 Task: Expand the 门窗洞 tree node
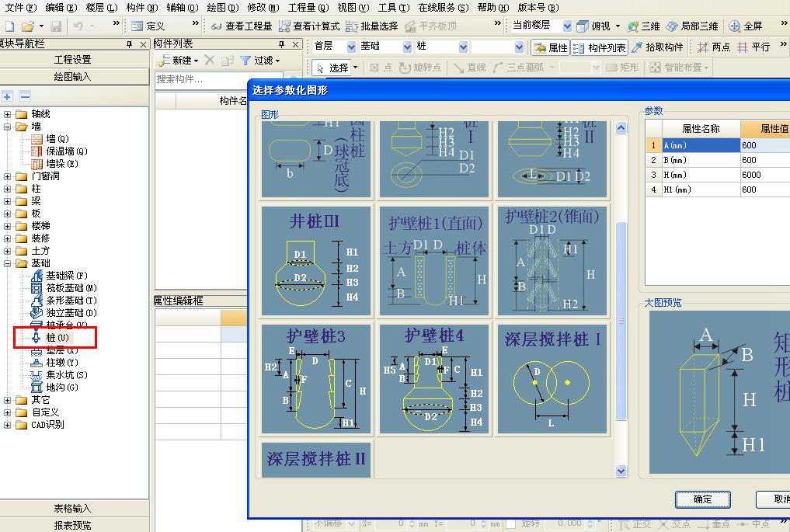[7, 176]
